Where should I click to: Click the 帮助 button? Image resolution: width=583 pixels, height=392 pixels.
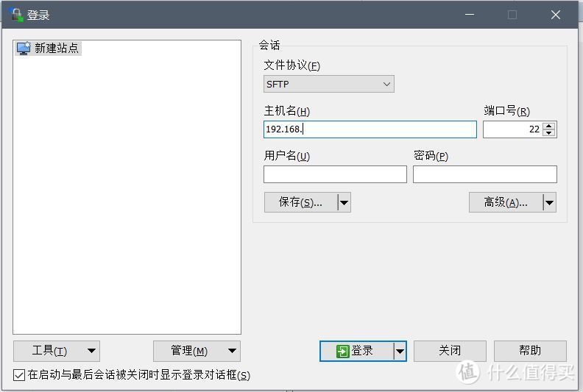[x=530, y=351]
